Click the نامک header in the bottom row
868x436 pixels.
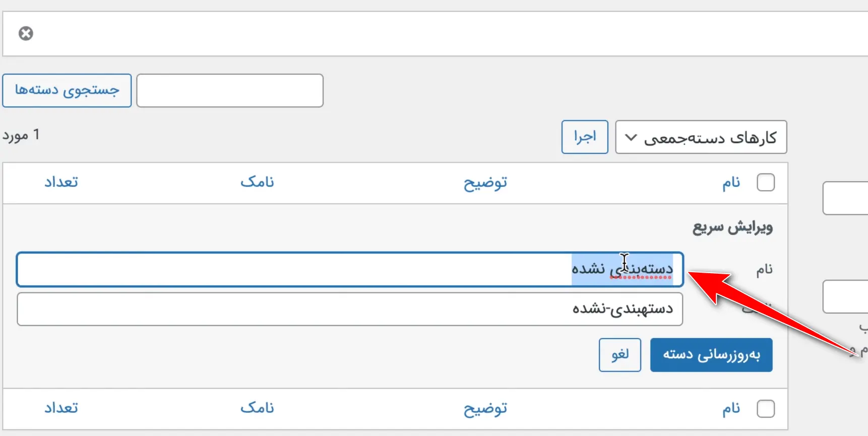[x=258, y=408]
